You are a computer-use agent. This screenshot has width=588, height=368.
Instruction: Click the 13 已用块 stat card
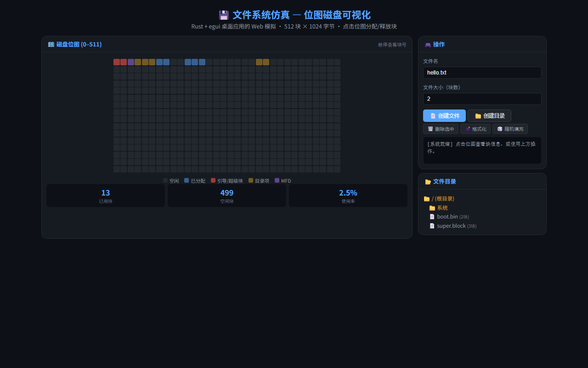(106, 195)
